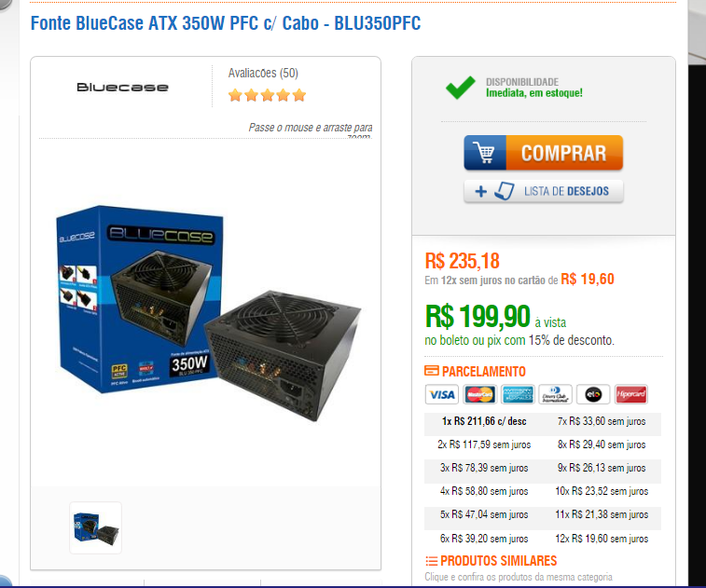This screenshot has height=588, width=706.
Task: Click the Diners Club card icon
Action: 556,394
